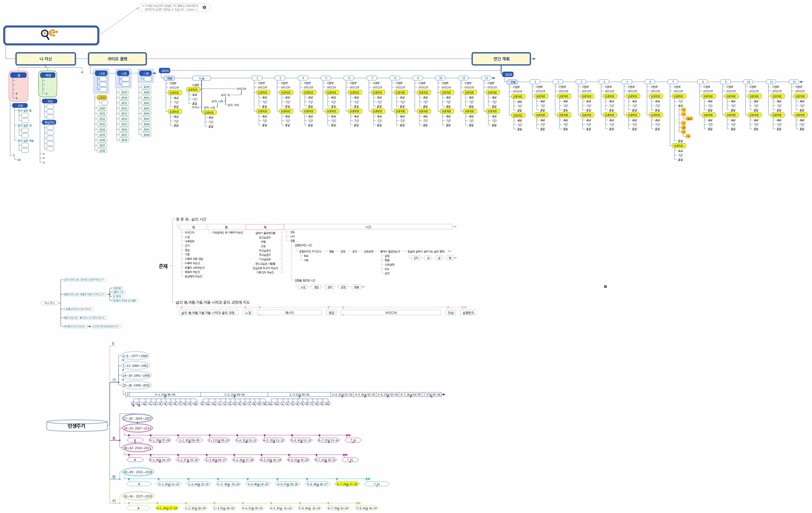Select the 라이프 플랜 main topic
This screenshot has width=812, height=513.
pos(117,59)
